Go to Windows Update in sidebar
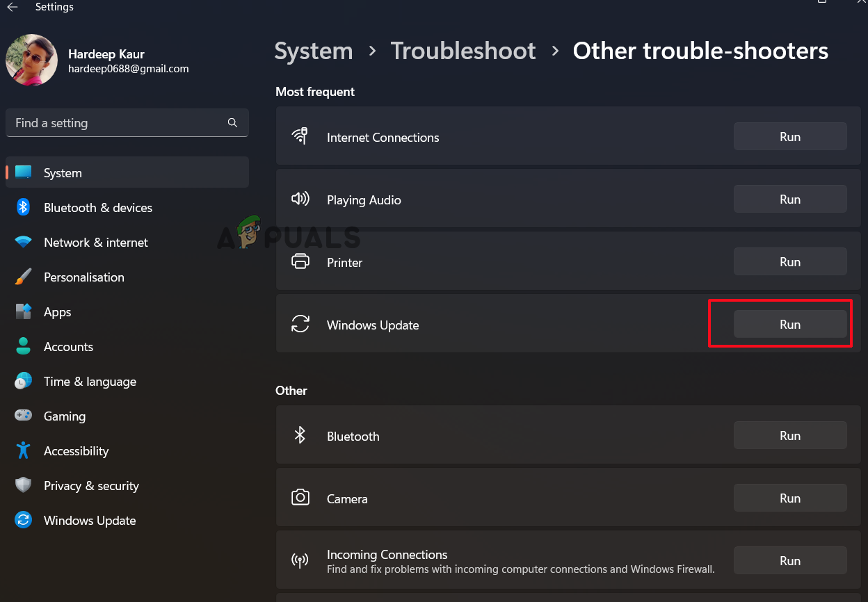Image resolution: width=868 pixels, height=602 pixels. [89, 520]
